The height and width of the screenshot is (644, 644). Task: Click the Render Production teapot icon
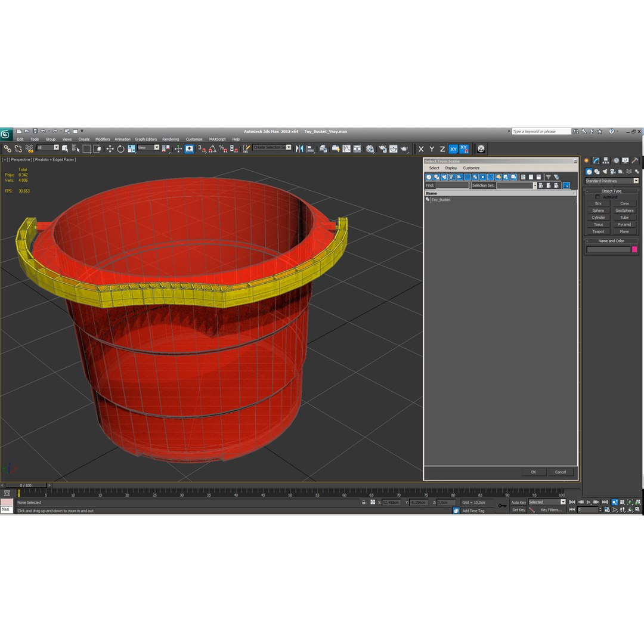(x=404, y=148)
